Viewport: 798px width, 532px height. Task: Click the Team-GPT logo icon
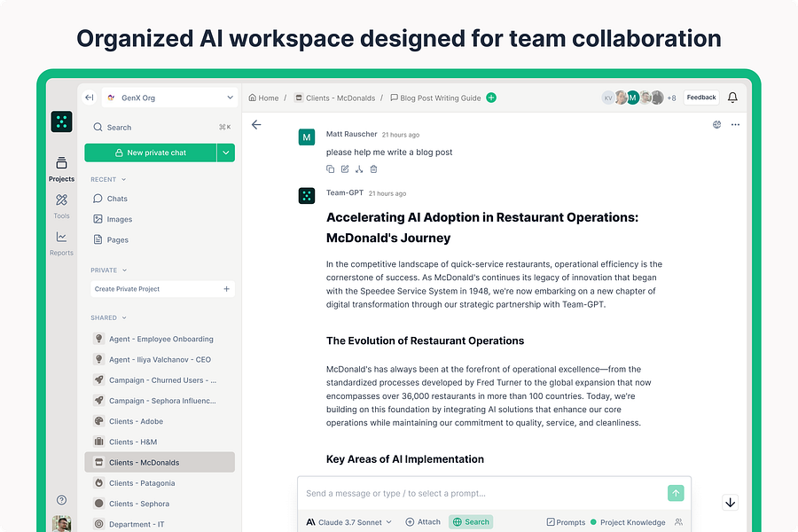point(61,121)
